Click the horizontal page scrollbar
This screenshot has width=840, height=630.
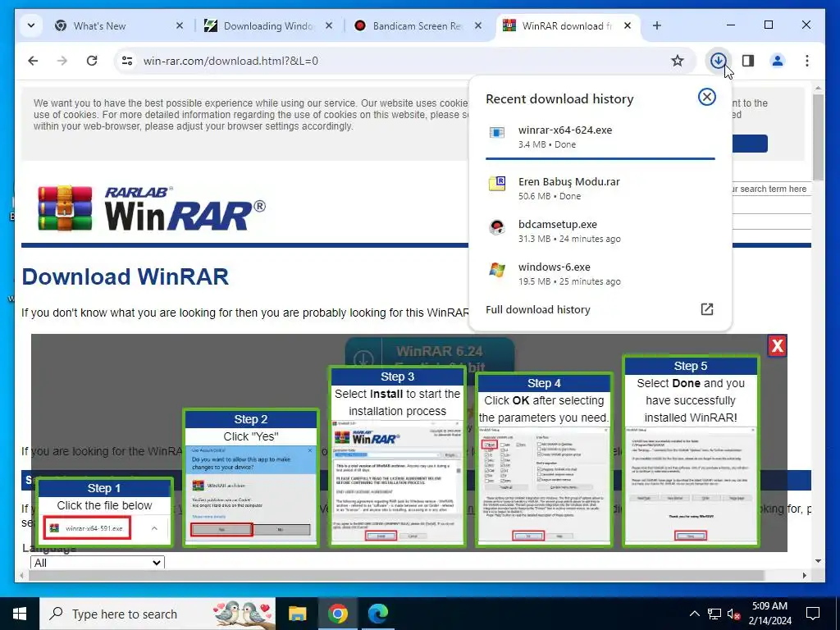point(396,575)
